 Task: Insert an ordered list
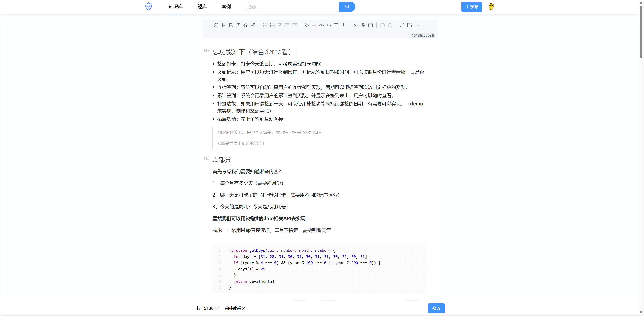272,25
